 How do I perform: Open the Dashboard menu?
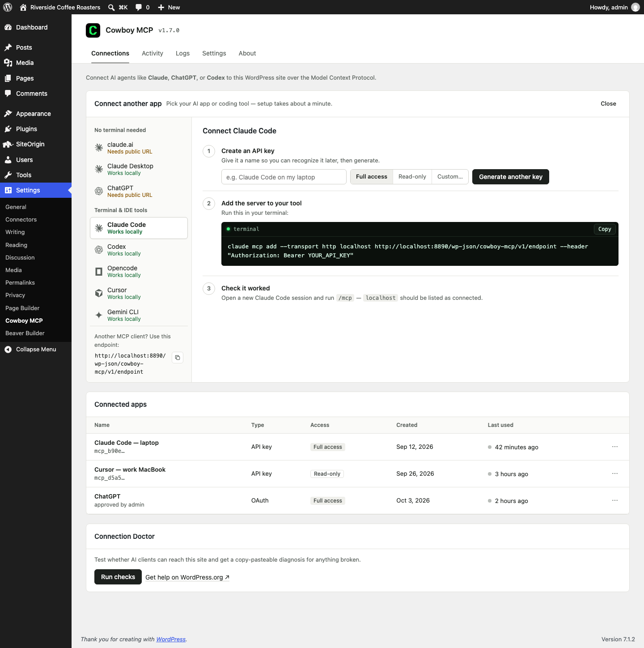click(x=36, y=27)
